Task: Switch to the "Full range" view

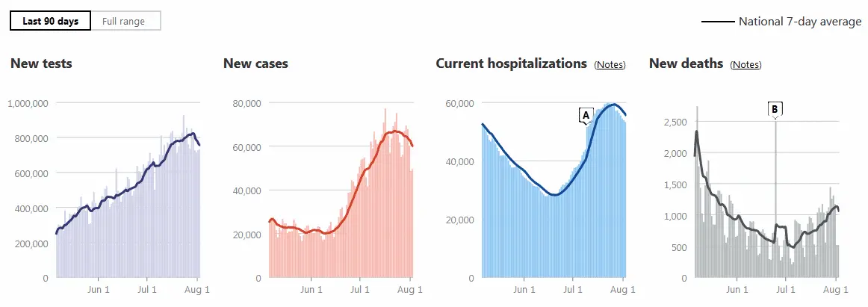Action: [x=124, y=21]
